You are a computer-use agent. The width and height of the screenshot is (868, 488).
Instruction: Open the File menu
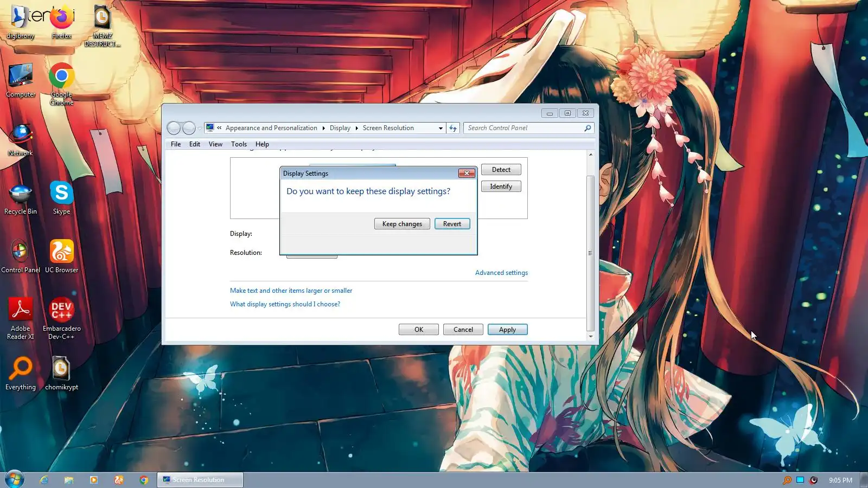pyautogui.click(x=176, y=144)
